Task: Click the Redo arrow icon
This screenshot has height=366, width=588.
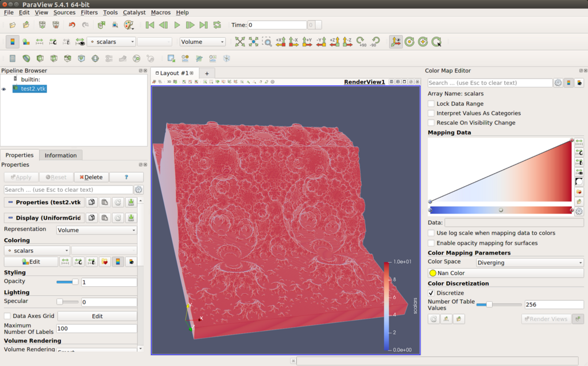Action: point(86,25)
